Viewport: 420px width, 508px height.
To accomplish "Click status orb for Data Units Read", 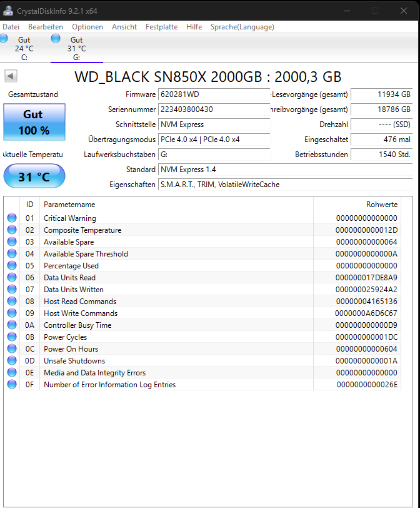I will point(12,277).
